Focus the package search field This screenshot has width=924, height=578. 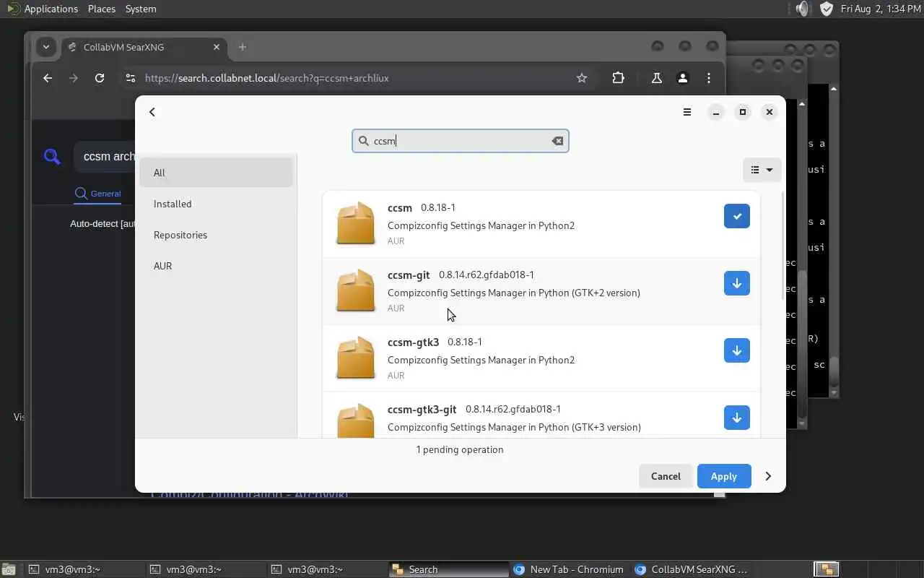[461, 141]
